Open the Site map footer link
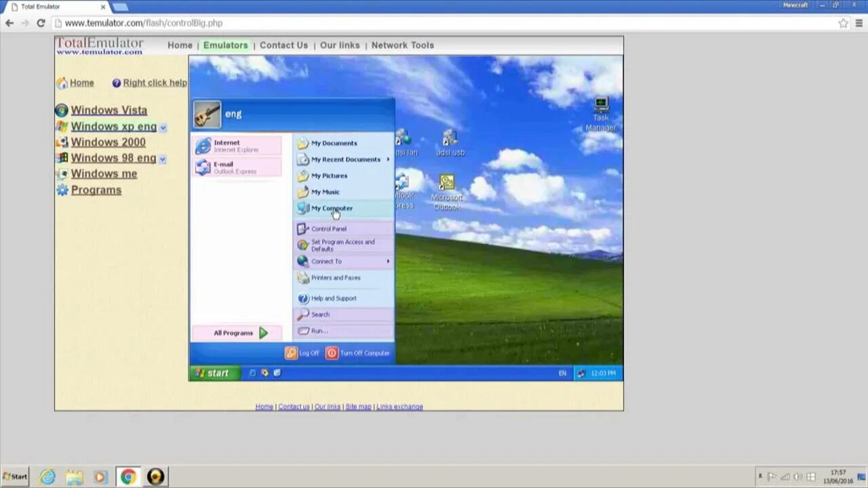 pos(358,407)
